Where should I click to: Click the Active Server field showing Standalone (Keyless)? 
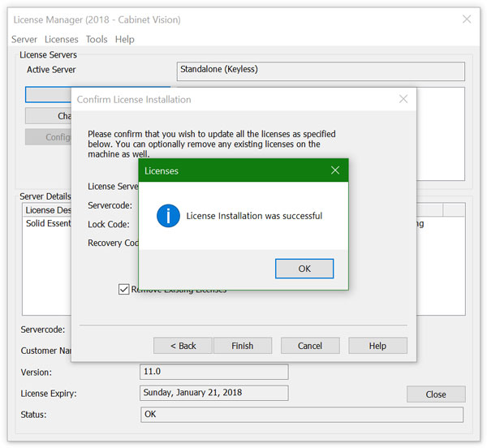321,71
